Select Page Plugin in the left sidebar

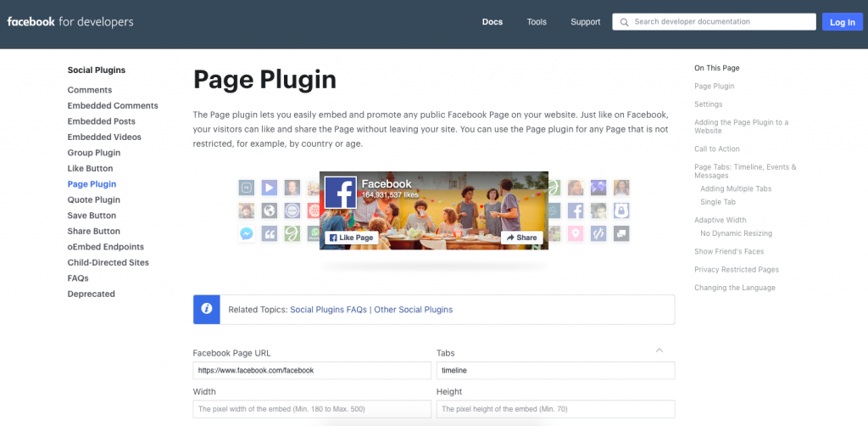[x=92, y=184]
